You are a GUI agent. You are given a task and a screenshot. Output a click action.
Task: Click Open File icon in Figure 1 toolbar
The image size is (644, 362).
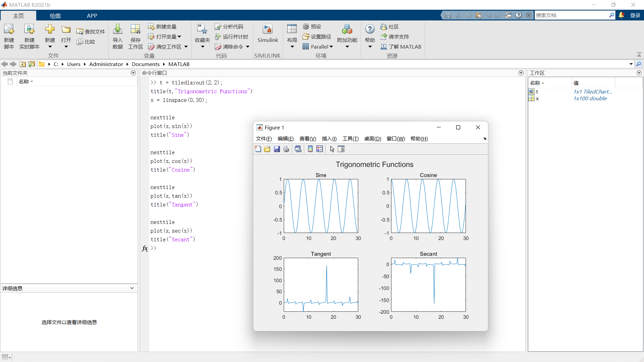267,149
